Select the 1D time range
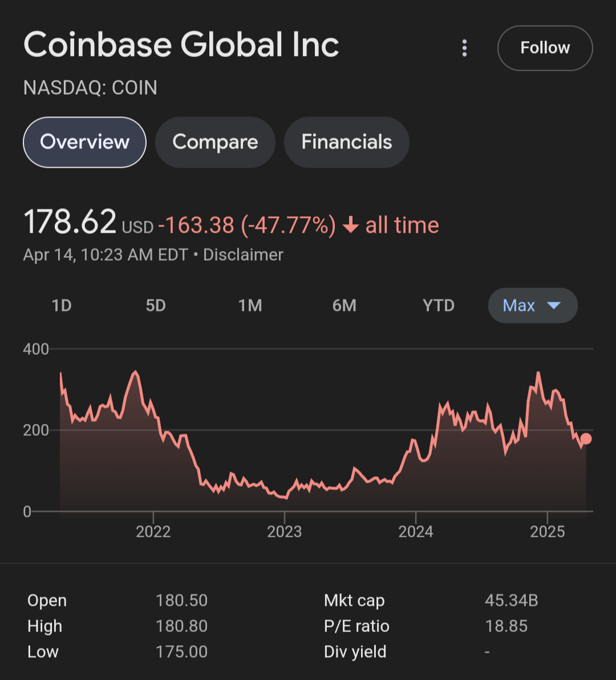 62,306
